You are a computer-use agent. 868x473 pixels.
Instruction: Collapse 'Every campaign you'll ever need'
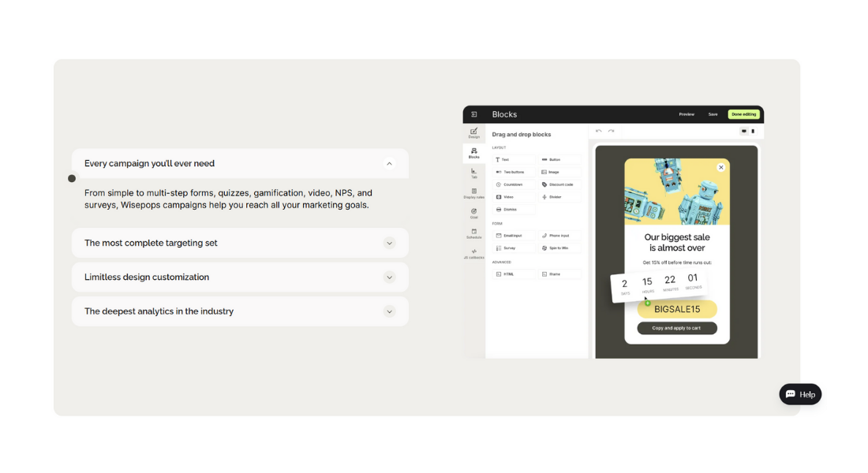click(x=389, y=164)
